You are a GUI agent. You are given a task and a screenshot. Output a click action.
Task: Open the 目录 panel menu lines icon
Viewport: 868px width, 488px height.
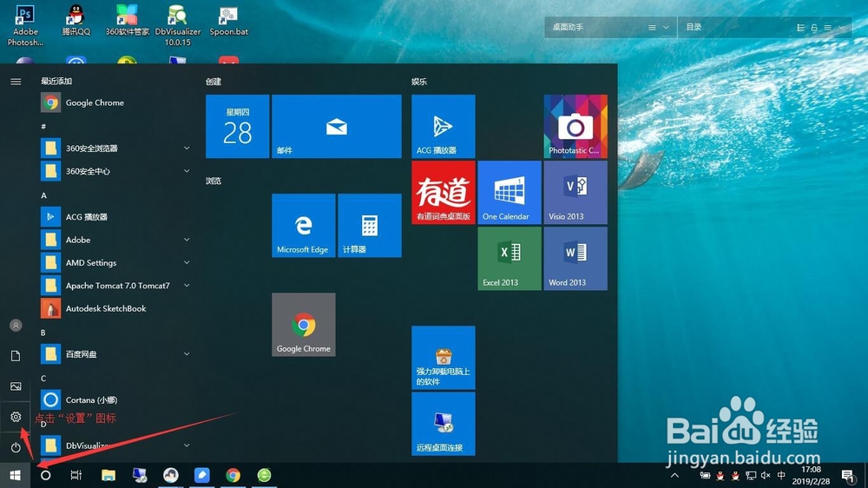click(827, 27)
